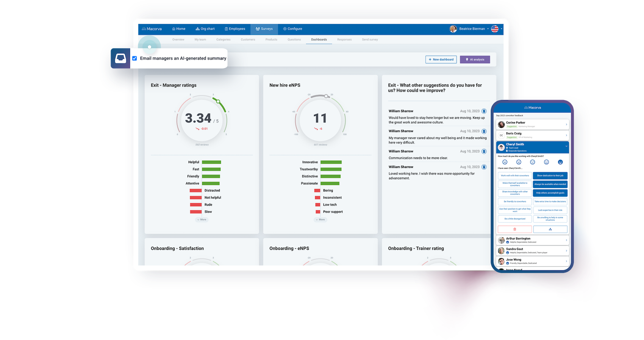
Task: Click Arthur Barrington's avatar on phone
Action: click(501, 240)
